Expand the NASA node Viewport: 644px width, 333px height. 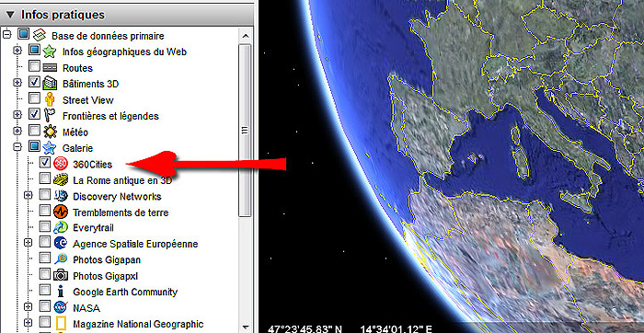28,307
